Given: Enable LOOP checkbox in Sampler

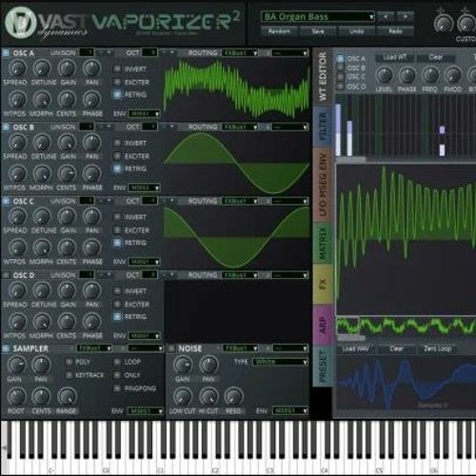Looking at the screenshot, I should pyautogui.click(x=117, y=362).
